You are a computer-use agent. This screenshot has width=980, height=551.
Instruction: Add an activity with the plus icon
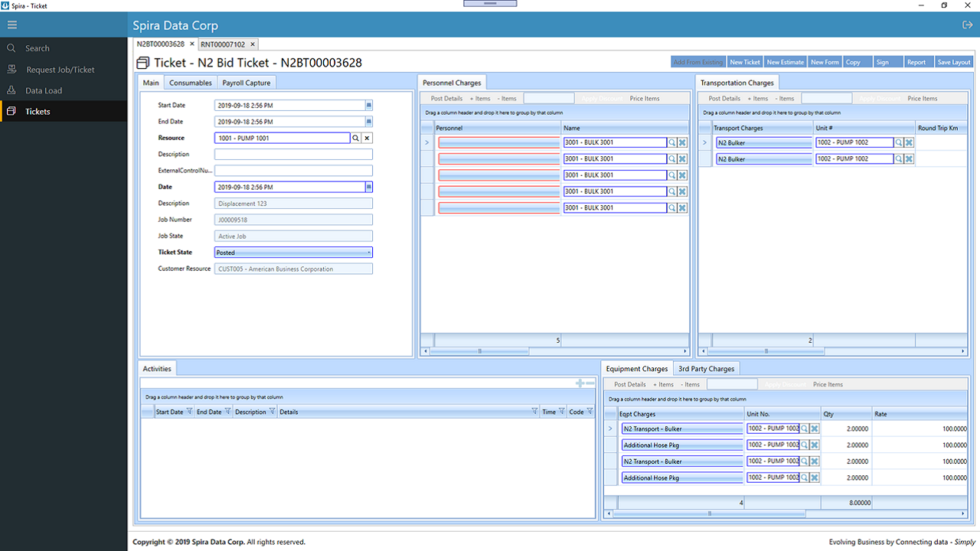[x=579, y=383]
